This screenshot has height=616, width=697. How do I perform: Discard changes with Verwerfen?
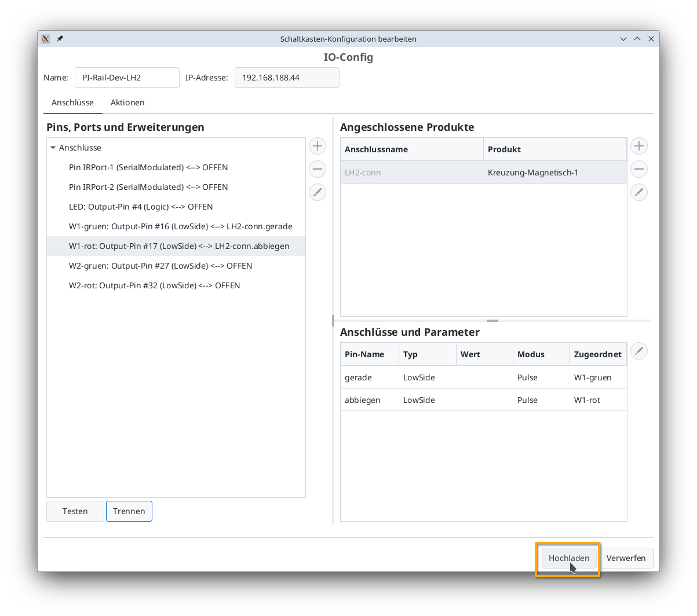[627, 558]
